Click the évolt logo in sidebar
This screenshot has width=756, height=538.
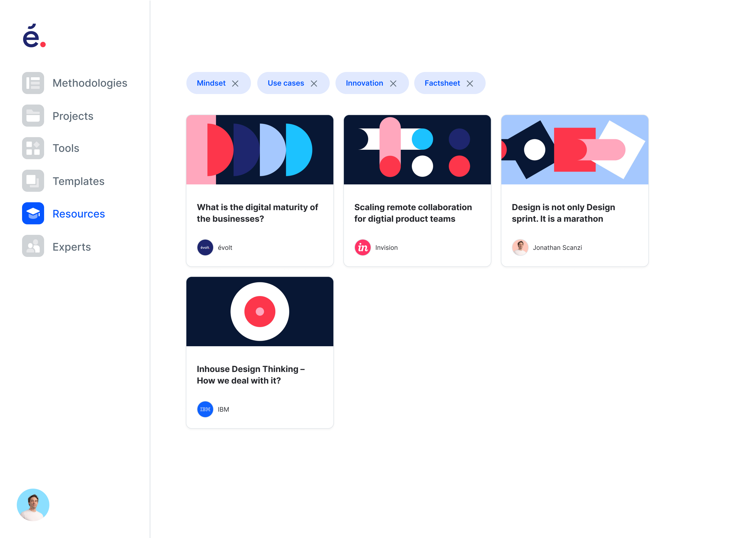pos(34,36)
